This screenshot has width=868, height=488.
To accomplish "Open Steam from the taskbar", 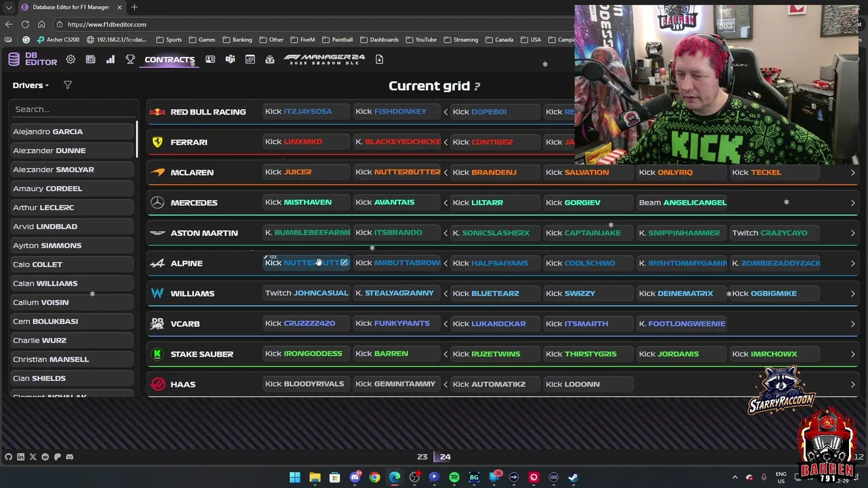I will [574, 477].
